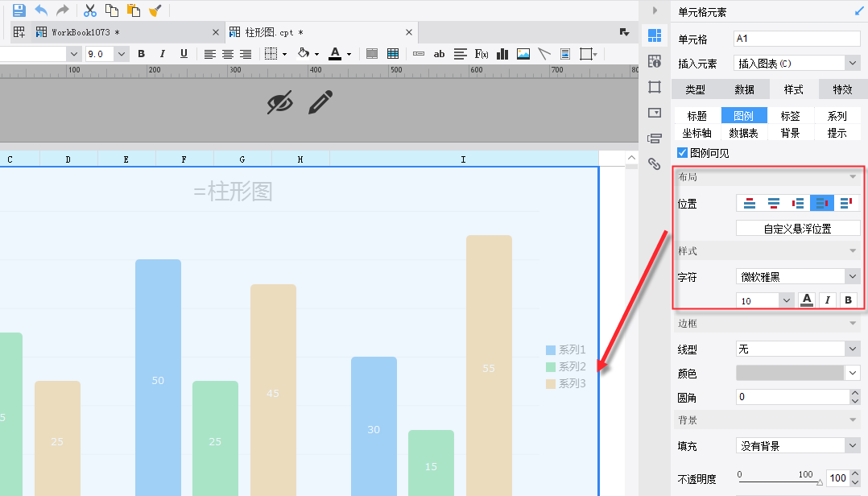
Task: Uncheck the 图例可见 checkbox
Action: (683, 152)
